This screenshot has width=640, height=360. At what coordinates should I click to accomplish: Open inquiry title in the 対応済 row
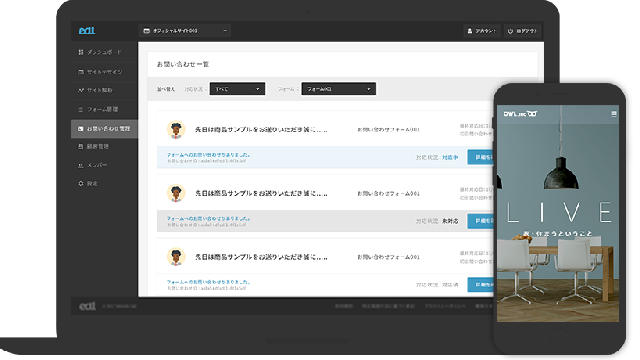[x=261, y=257]
